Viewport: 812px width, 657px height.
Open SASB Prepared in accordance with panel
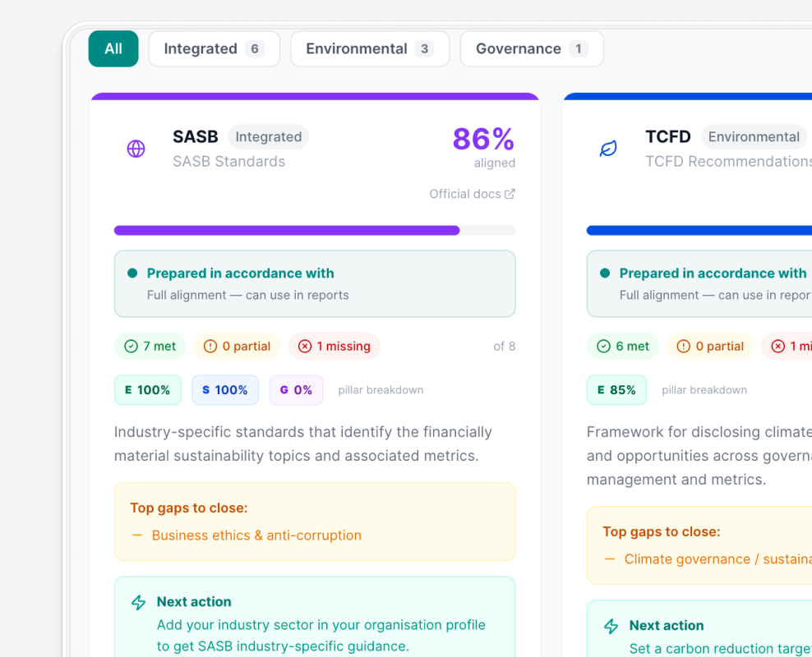click(315, 283)
